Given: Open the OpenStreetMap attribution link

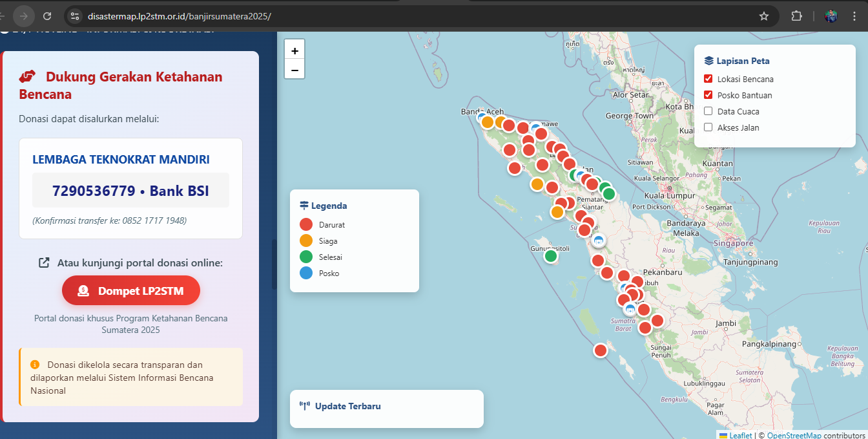Looking at the screenshot, I should 794,436.
